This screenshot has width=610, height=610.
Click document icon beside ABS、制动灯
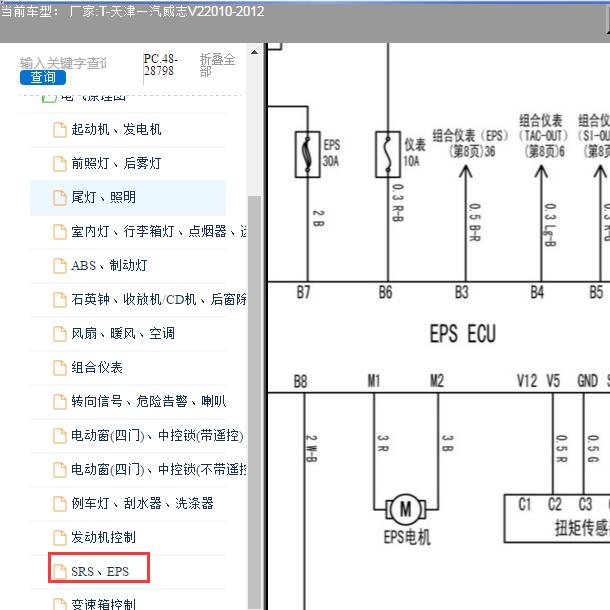click(x=60, y=266)
